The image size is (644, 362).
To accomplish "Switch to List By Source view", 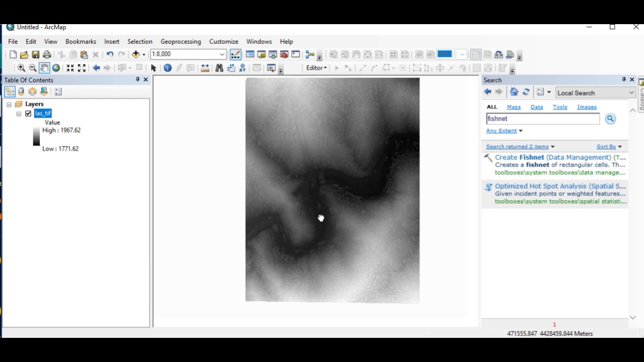I will [x=21, y=92].
